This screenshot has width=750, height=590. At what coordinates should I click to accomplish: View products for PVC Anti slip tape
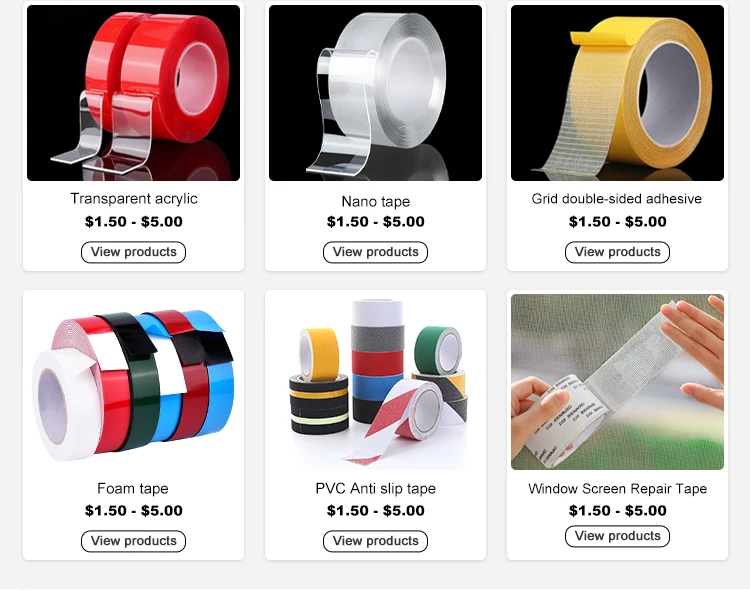coord(375,541)
